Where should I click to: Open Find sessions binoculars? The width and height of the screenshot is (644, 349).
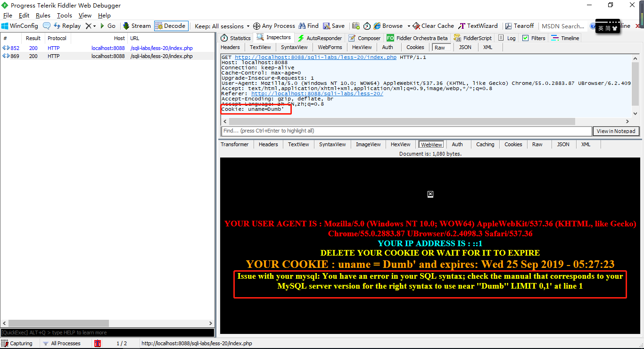coord(308,26)
